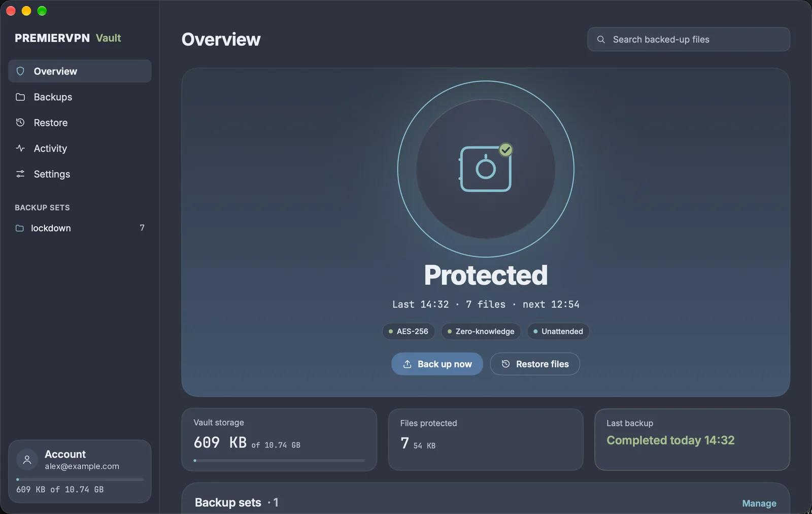Focus the Search backed-up files field
This screenshot has width=812, height=514.
[689, 40]
